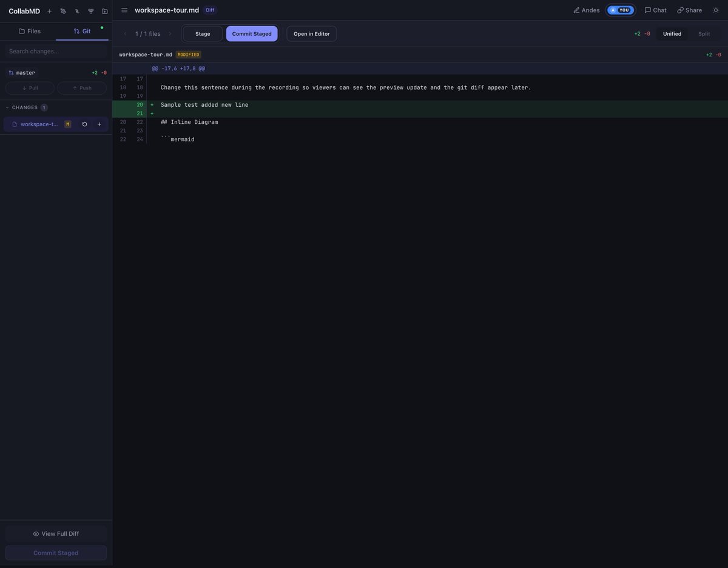Click the plus icon next to CollabMD
Image resolution: width=728 pixels, height=568 pixels.
click(50, 11)
